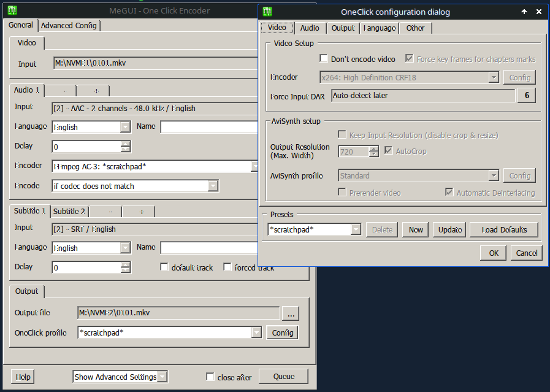This screenshot has width=550, height=392.
Task: Click the Video Input path field
Action: [x=155, y=63]
